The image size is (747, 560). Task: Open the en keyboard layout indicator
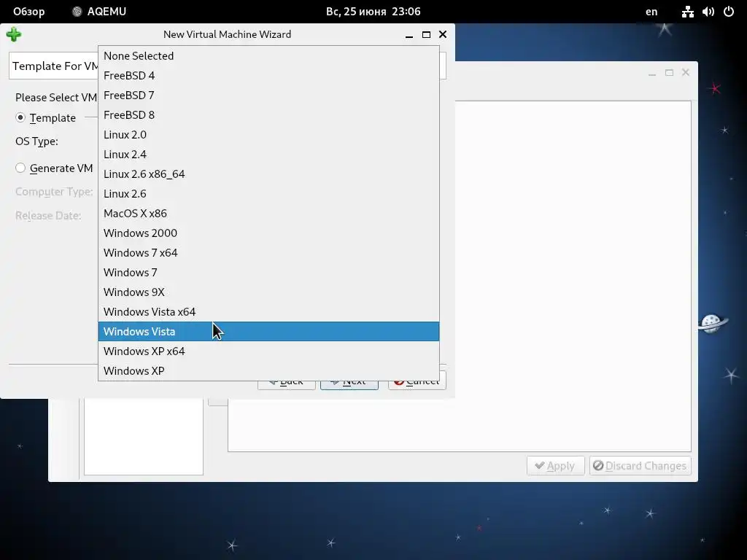651,12
